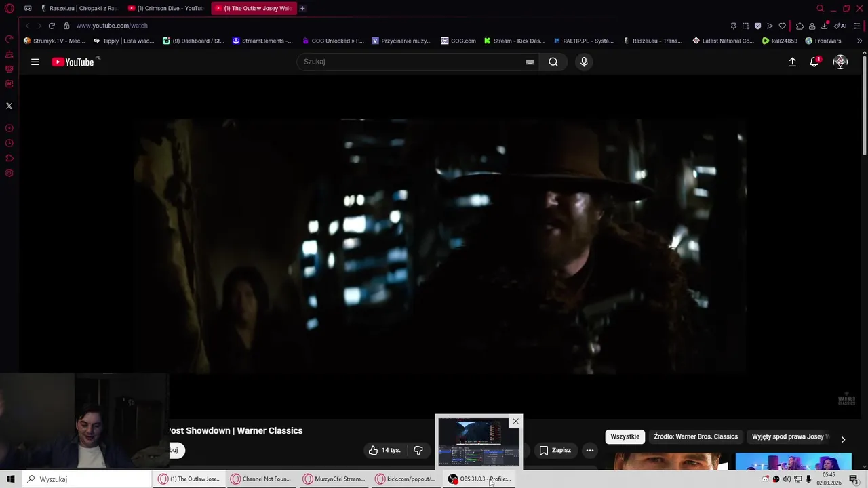Like the video with 14 tys. thumbs up
The height and width of the screenshot is (488, 868).
coord(385,450)
